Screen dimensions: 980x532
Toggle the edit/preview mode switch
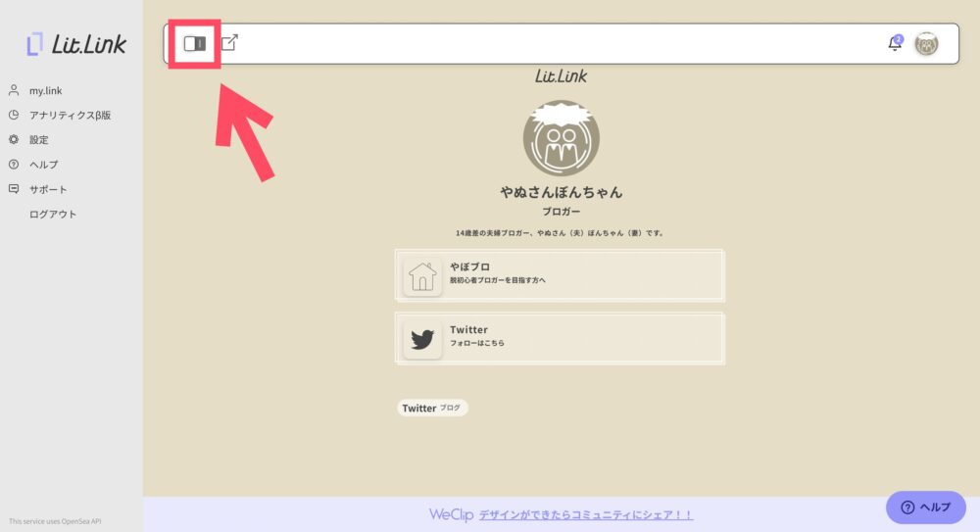(x=194, y=43)
